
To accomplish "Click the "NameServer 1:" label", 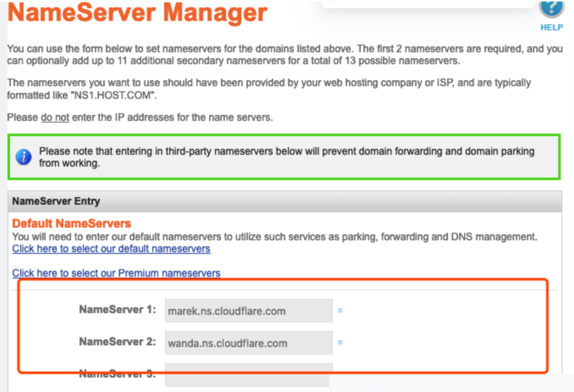I will pyautogui.click(x=117, y=310).
